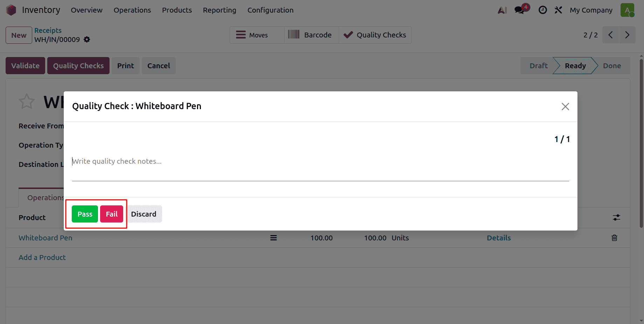Discard the quality check
The width and height of the screenshot is (644, 324).
(x=143, y=214)
